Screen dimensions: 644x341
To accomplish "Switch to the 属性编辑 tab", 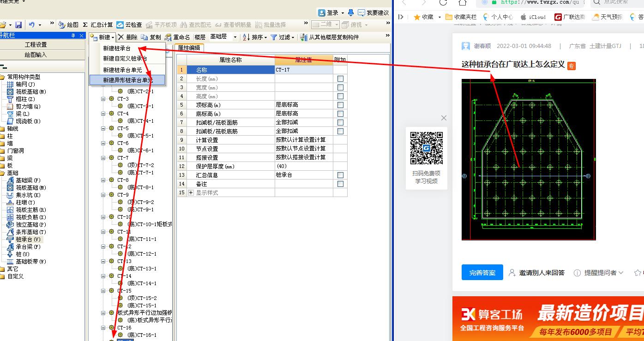I will point(189,48).
